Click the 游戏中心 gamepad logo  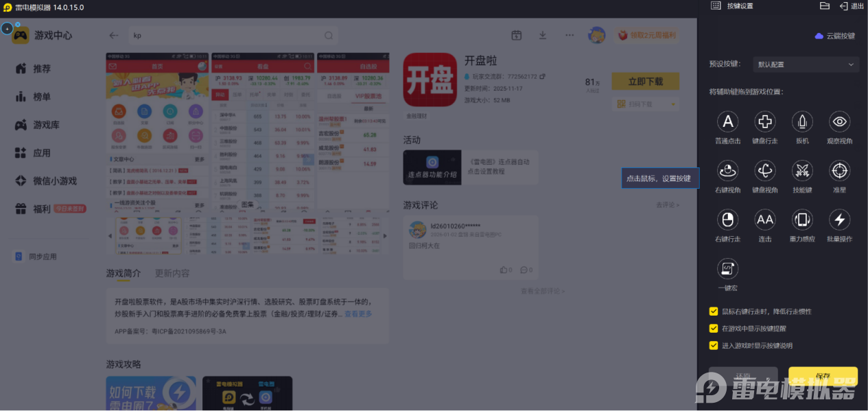pyautogui.click(x=21, y=35)
